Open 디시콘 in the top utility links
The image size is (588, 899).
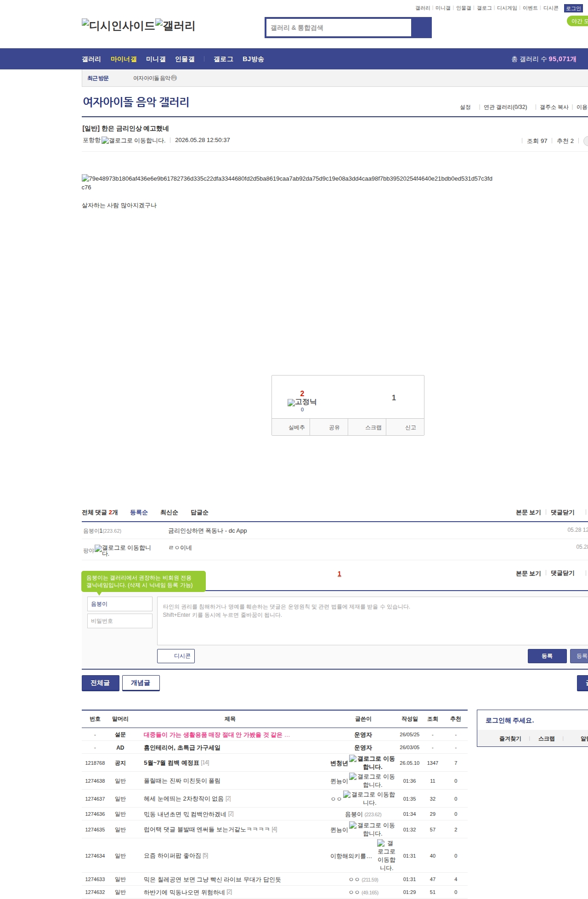click(551, 8)
